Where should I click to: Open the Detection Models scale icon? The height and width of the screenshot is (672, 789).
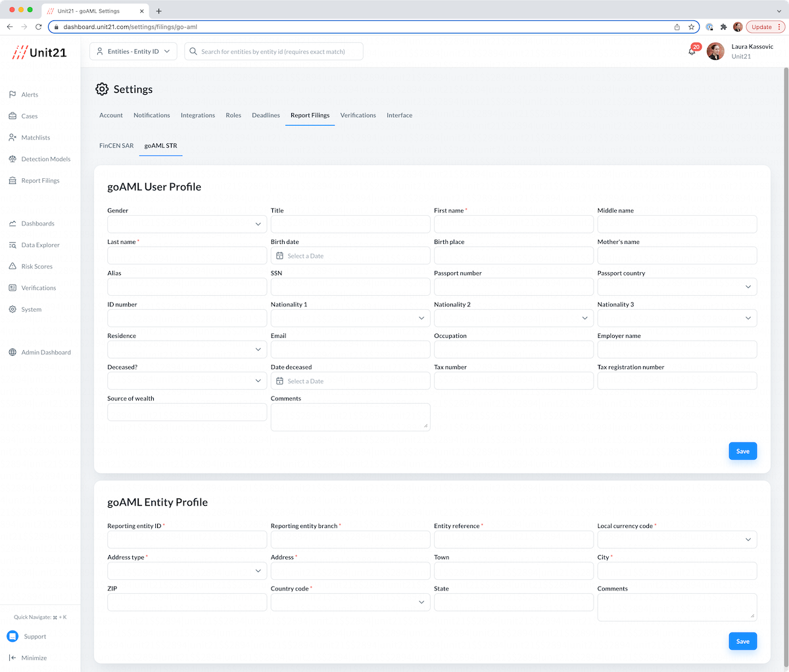tap(12, 159)
